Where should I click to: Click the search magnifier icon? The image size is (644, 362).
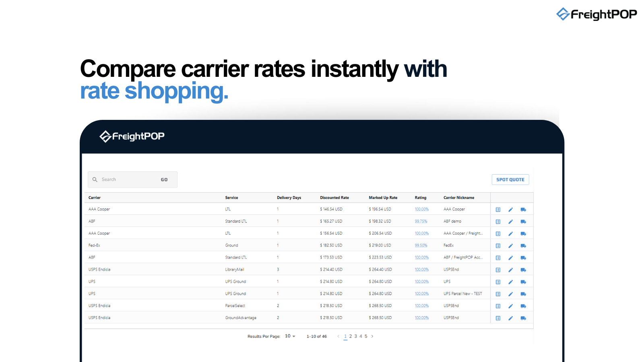click(95, 179)
